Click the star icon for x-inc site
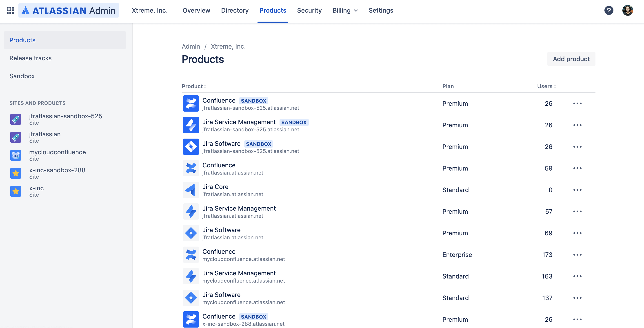644x328 pixels. click(16, 191)
